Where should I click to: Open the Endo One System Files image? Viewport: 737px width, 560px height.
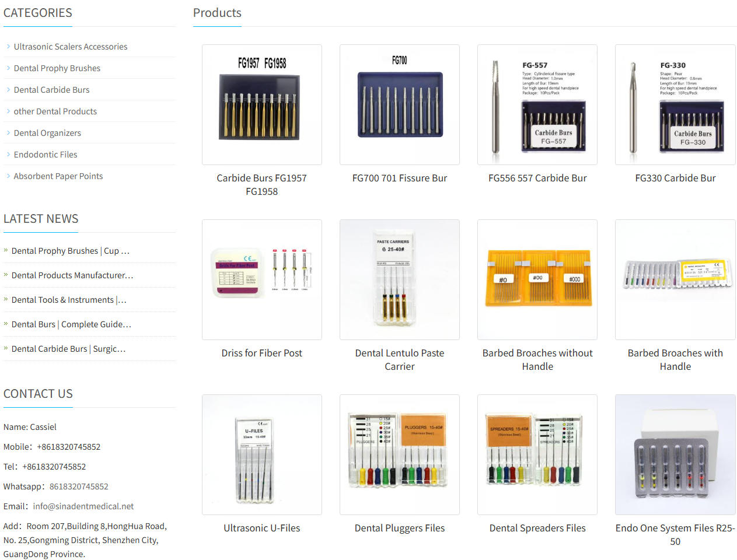(675, 455)
